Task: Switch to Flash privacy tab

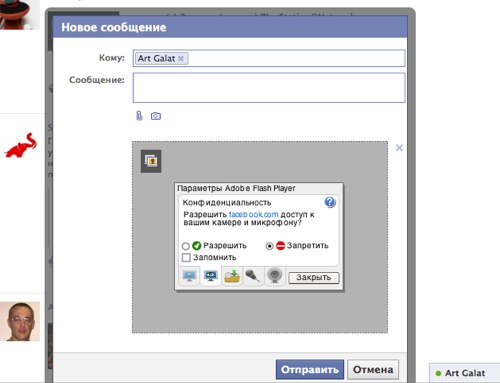Action: coord(211,276)
